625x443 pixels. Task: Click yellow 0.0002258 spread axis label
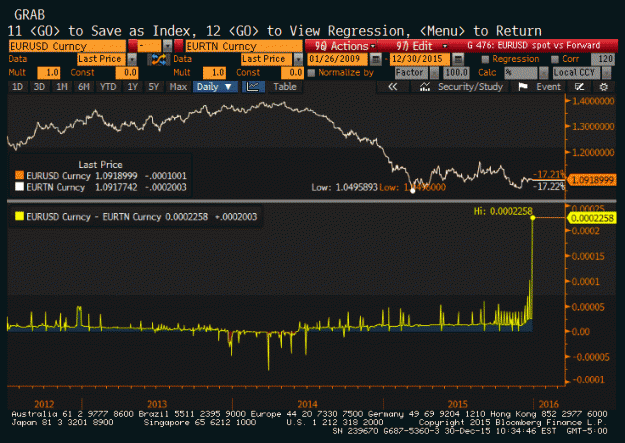[x=592, y=218]
